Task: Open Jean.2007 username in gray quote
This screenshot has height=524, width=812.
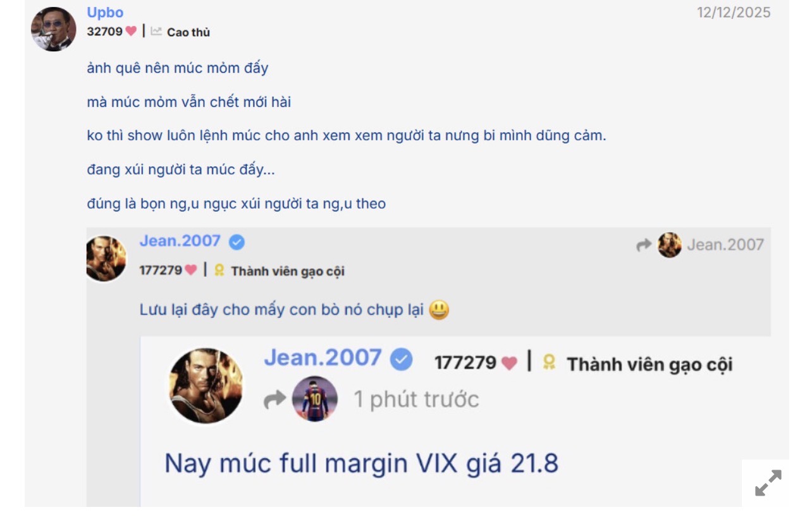Action: [180, 241]
